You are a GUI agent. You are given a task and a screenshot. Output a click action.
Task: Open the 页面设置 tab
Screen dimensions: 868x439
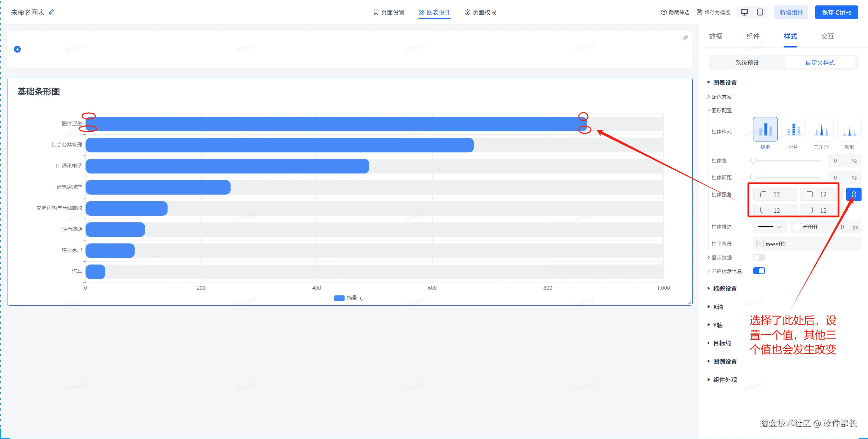click(x=389, y=12)
